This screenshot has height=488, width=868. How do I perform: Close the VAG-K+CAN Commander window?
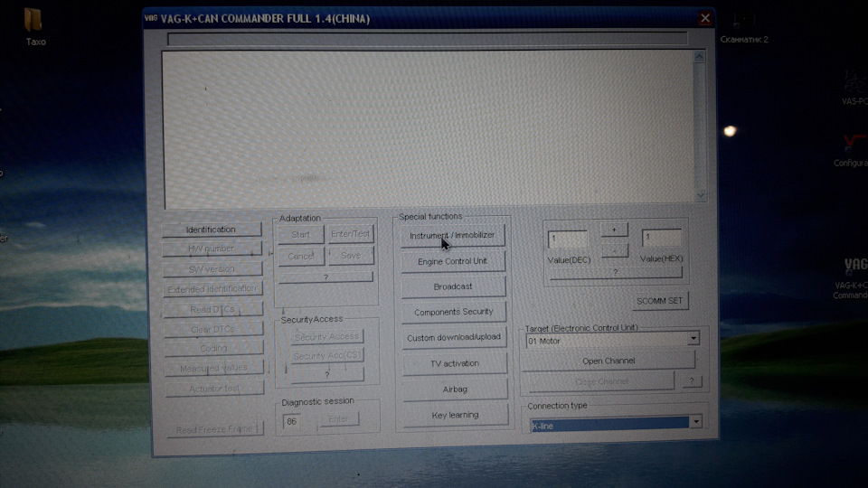click(x=704, y=18)
